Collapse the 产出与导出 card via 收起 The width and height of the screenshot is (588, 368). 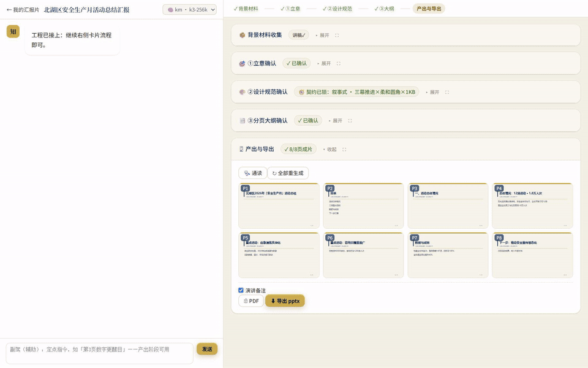331,150
